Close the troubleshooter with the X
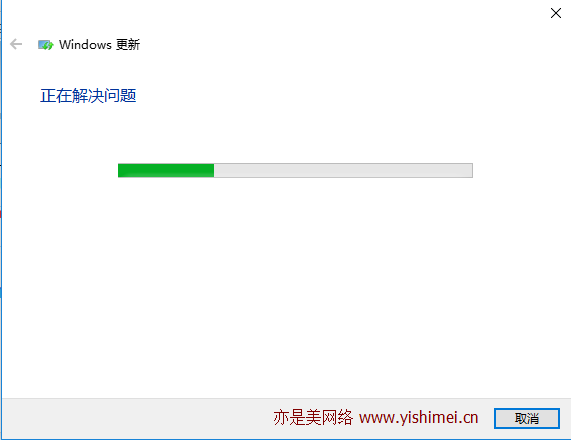This screenshot has height=440, width=571. [x=556, y=13]
